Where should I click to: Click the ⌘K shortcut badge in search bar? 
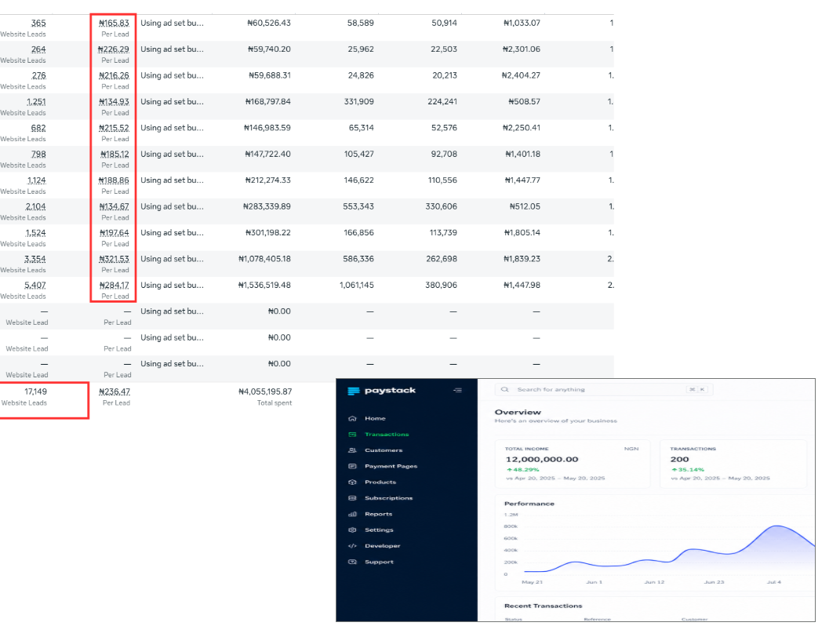[697, 389]
